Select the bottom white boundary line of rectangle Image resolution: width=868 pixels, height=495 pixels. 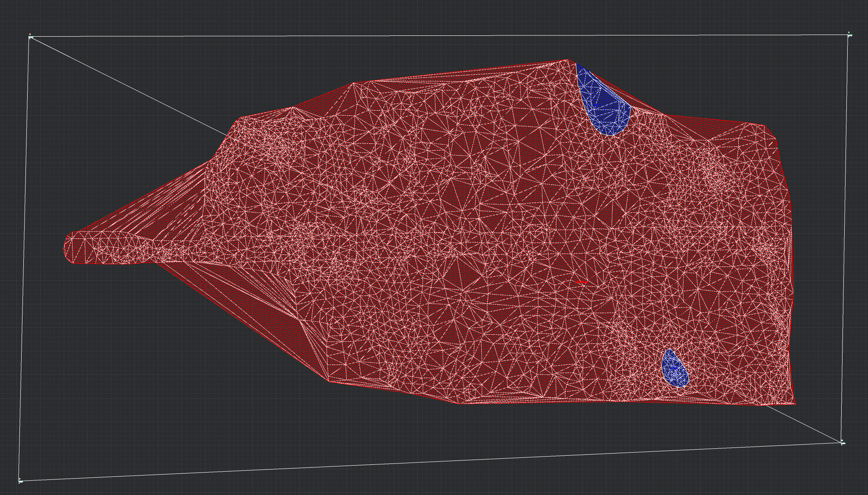[432, 462]
